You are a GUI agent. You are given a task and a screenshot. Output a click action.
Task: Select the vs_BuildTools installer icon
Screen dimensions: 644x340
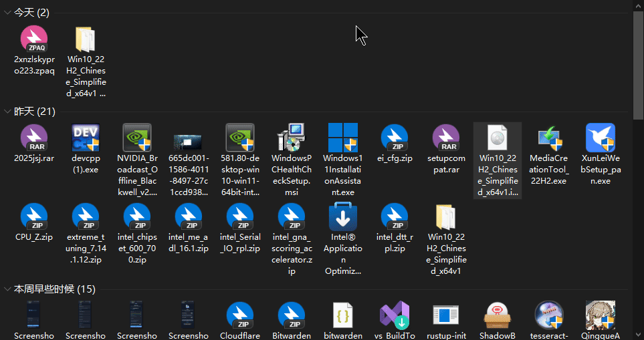[x=394, y=315]
